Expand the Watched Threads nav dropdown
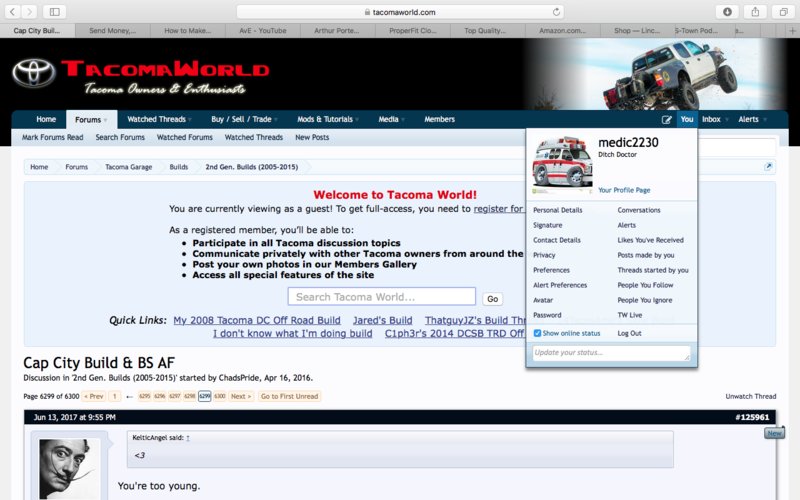 [x=159, y=119]
